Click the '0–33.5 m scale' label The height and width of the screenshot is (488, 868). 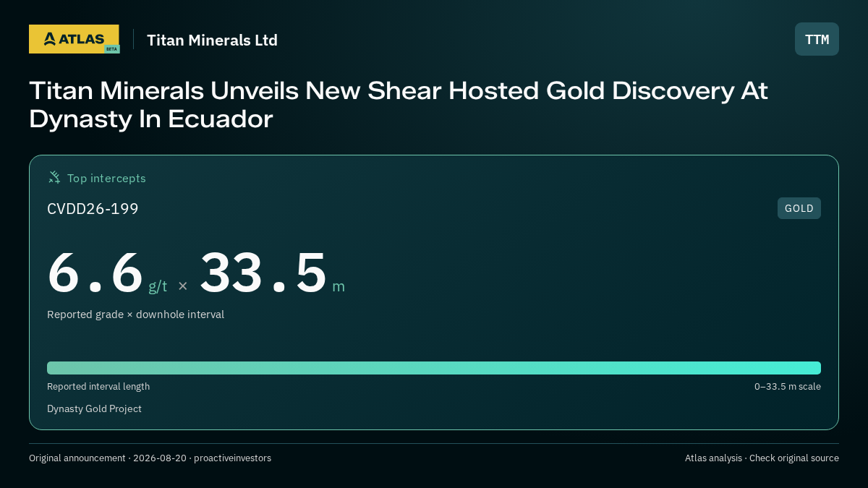point(788,386)
